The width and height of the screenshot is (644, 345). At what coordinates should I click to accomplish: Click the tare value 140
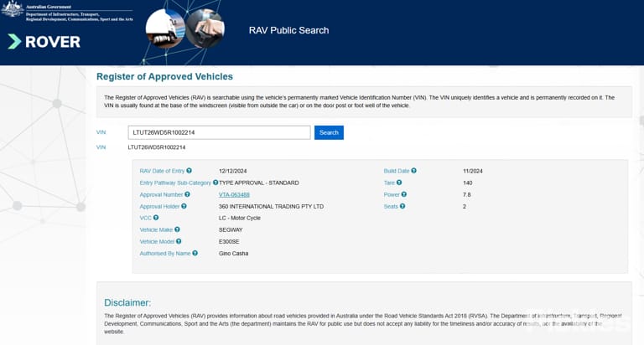click(467, 183)
